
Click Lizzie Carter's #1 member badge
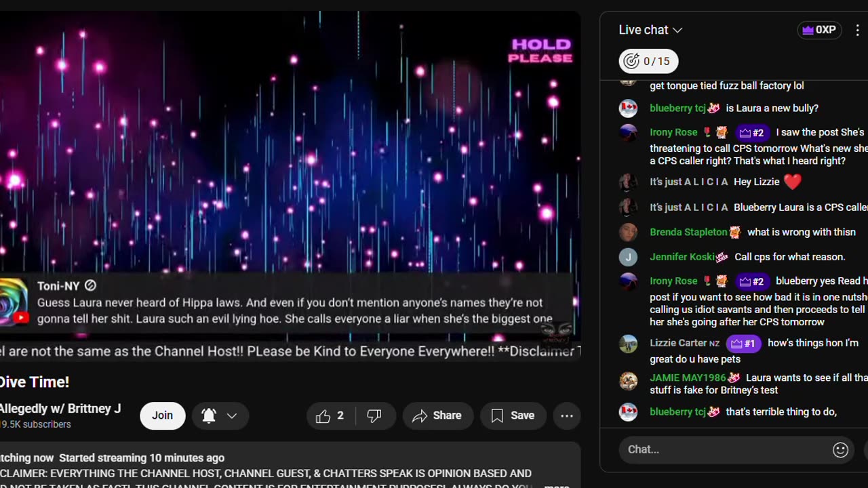pyautogui.click(x=743, y=344)
